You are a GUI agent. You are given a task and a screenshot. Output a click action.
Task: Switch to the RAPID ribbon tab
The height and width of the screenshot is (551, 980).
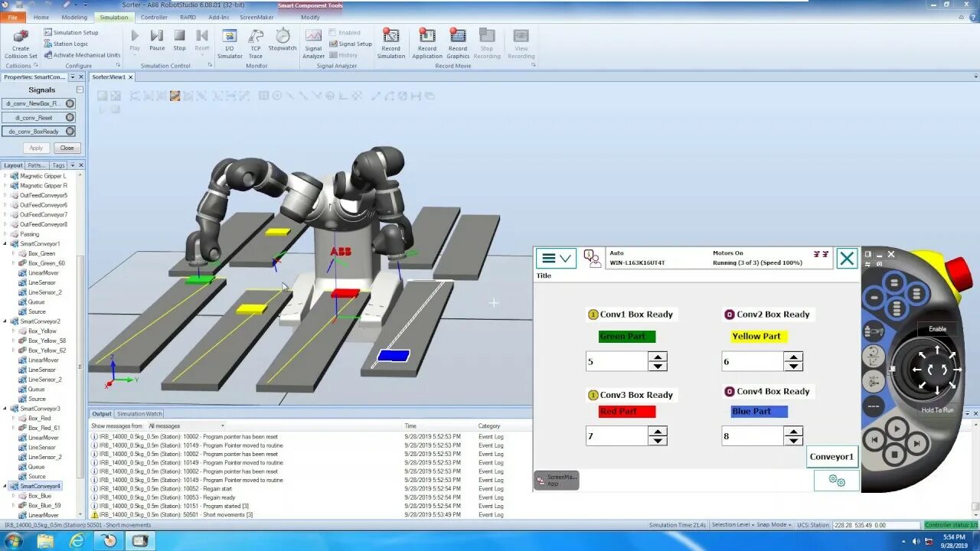pyautogui.click(x=188, y=17)
